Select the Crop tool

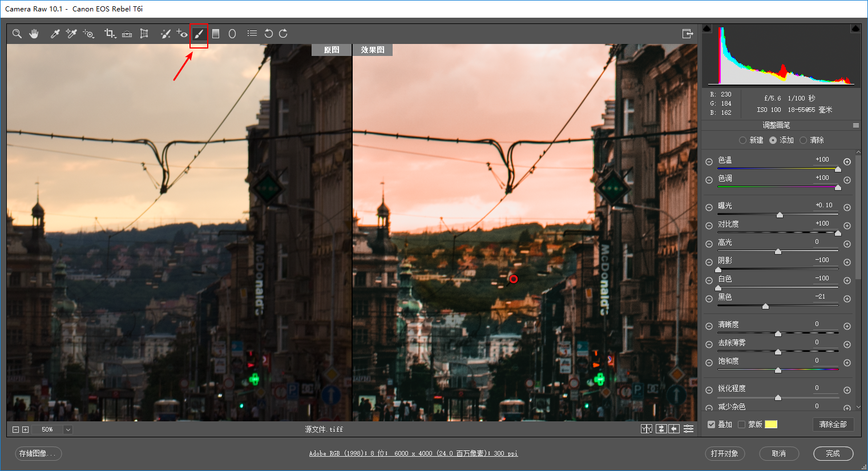[x=110, y=34]
